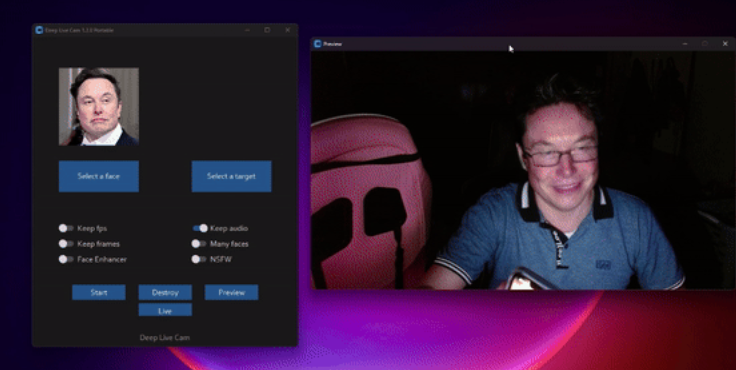Enable the Keep frames switch
The width and height of the screenshot is (736, 370).
point(66,244)
